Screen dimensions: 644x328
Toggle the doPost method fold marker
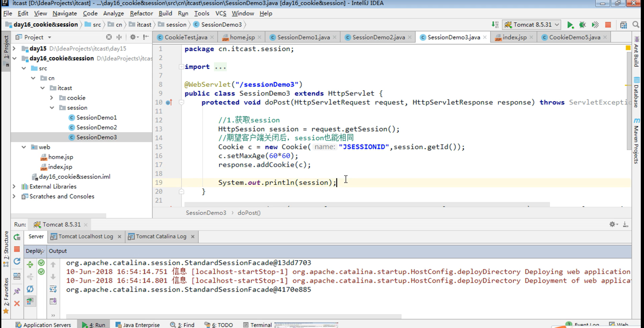click(181, 102)
